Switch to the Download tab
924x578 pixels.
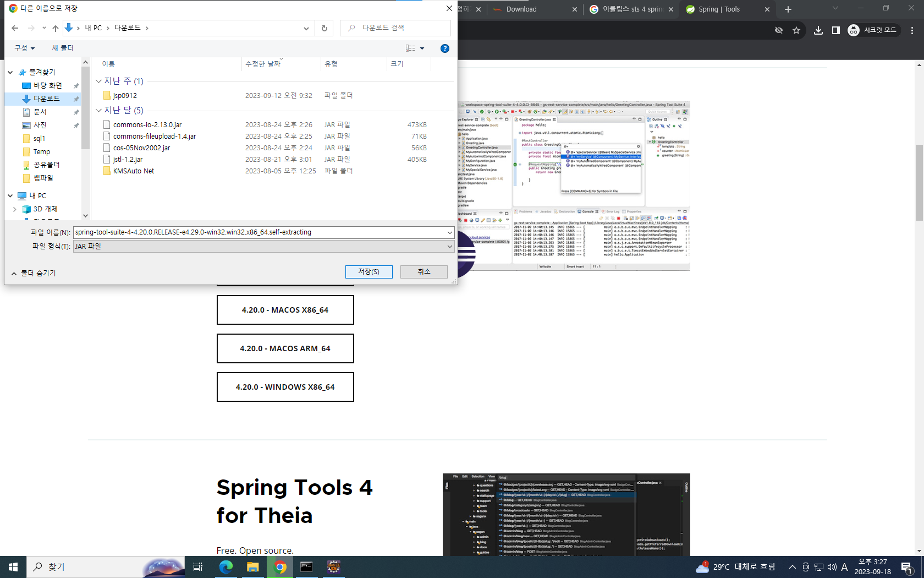[521, 9]
